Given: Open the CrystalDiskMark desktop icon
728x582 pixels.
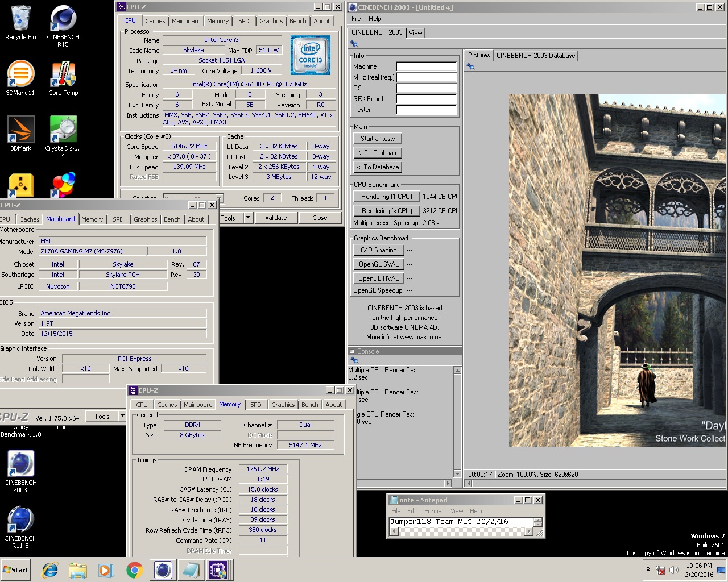Looking at the screenshot, I should coord(63,137).
